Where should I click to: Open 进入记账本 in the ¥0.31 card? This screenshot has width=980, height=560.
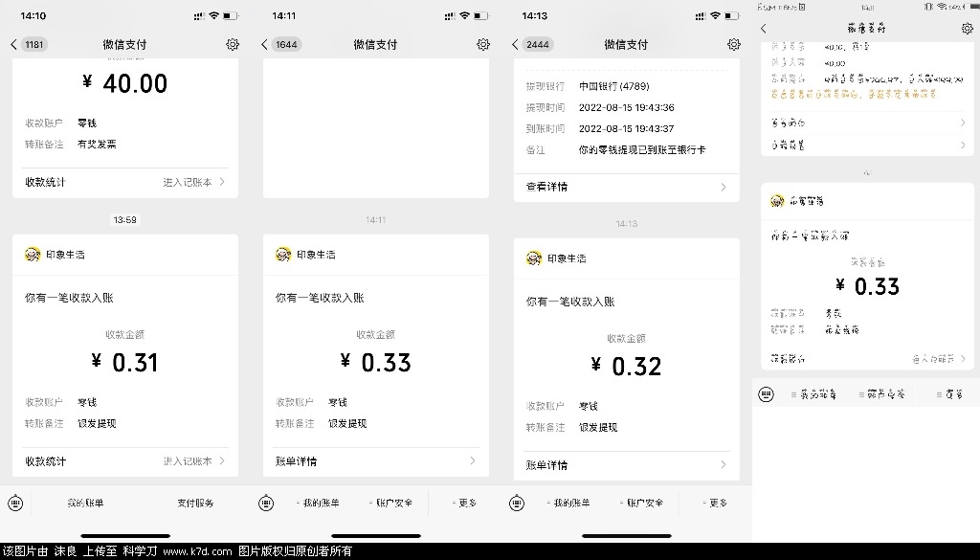point(193,461)
